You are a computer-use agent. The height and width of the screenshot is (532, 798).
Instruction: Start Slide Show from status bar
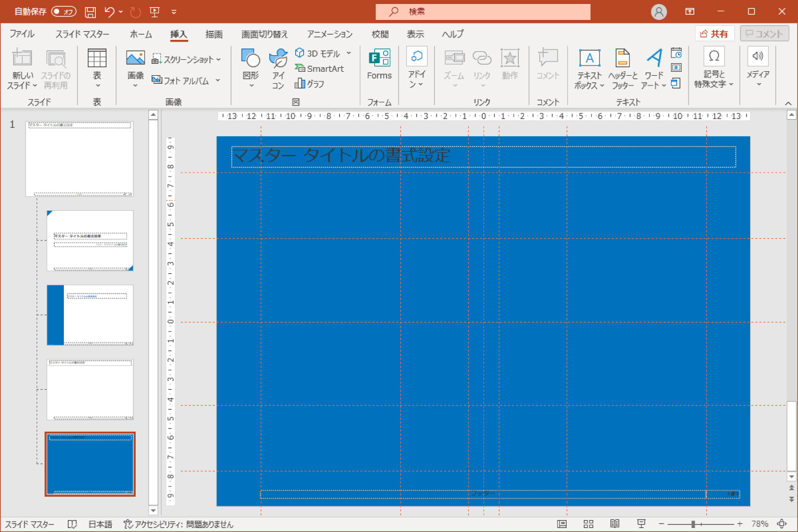pos(641,524)
